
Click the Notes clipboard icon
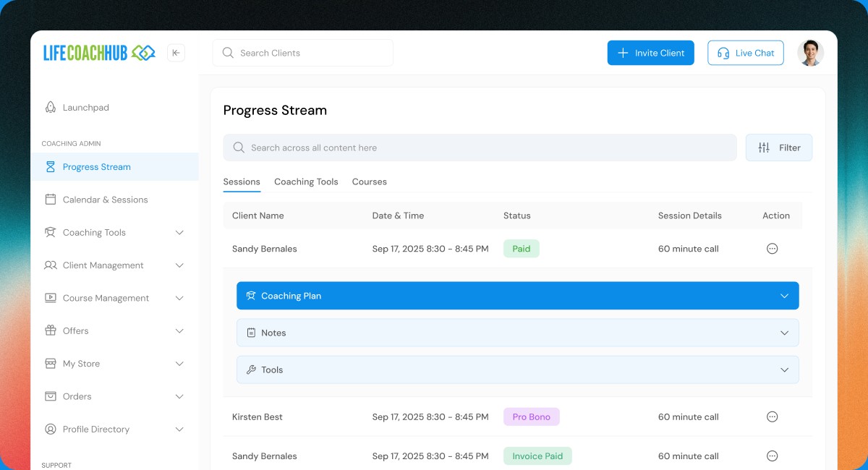(x=251, y=333)
